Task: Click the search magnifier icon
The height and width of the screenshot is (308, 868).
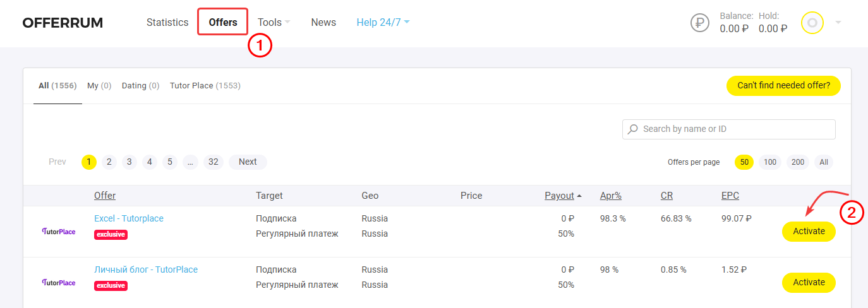Action: 633,129
